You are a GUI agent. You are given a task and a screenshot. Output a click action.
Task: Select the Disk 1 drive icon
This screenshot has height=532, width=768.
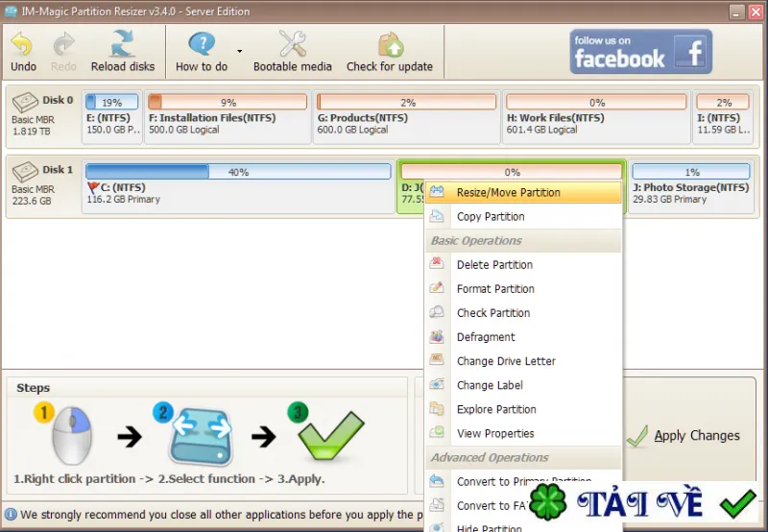tap(25, 172)
